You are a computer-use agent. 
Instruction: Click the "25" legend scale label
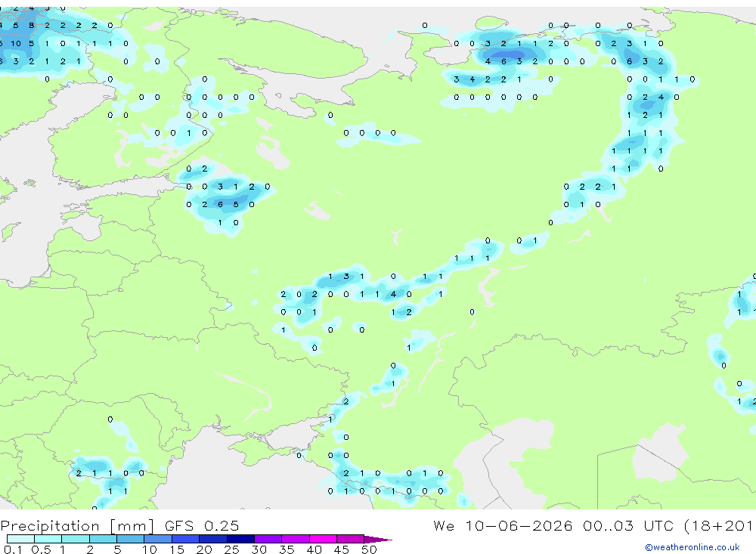pyautogui.click(x=231, y=549)
